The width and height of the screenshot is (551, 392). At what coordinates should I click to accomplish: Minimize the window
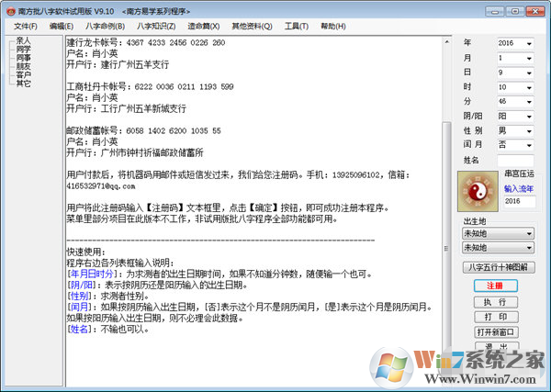[x=495, y=12]
